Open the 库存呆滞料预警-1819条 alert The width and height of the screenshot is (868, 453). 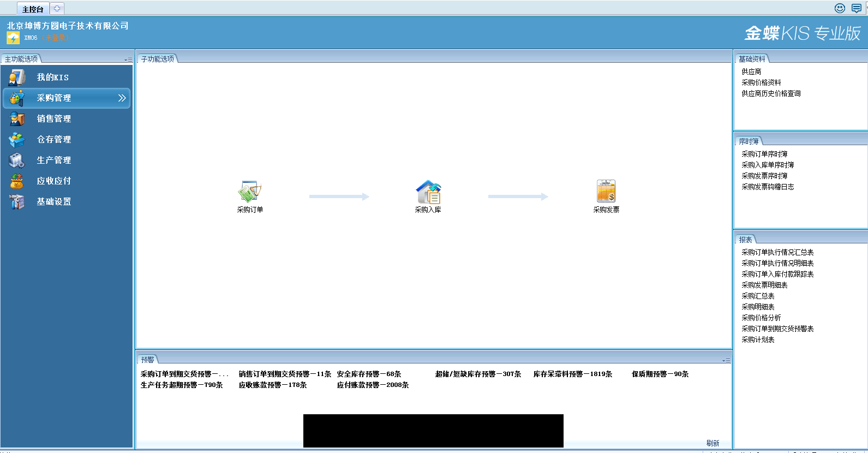[x=572, y=374]
